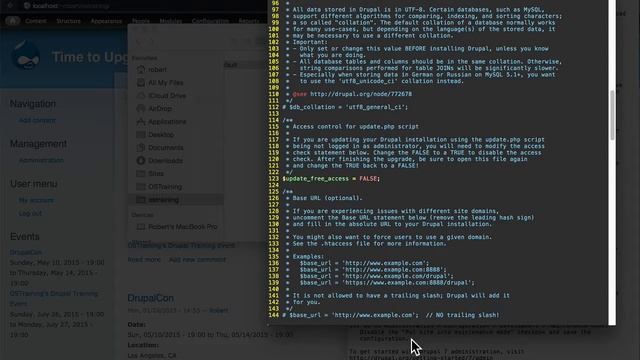Image resolution: width=640 pixels, height=360 pixels.
Task: Click the User menu block heading
Action: coord(33,184)
